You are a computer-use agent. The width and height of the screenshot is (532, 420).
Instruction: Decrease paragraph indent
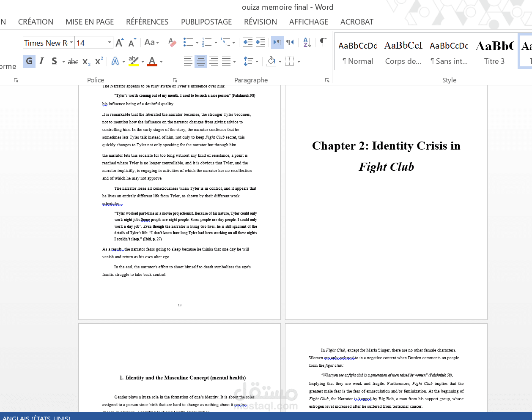coord(248,42)
